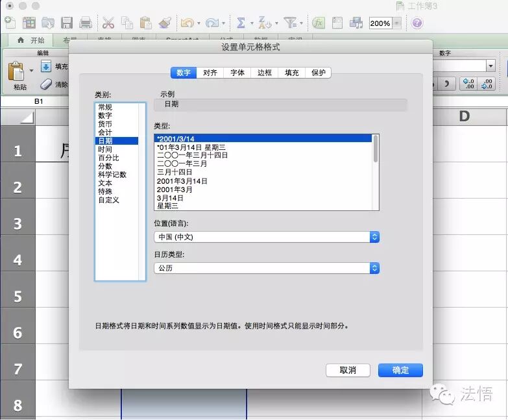Screen dimensions: 508x420
Task: Switch to the 对齐 tab
Action: [x=210, y=73]
